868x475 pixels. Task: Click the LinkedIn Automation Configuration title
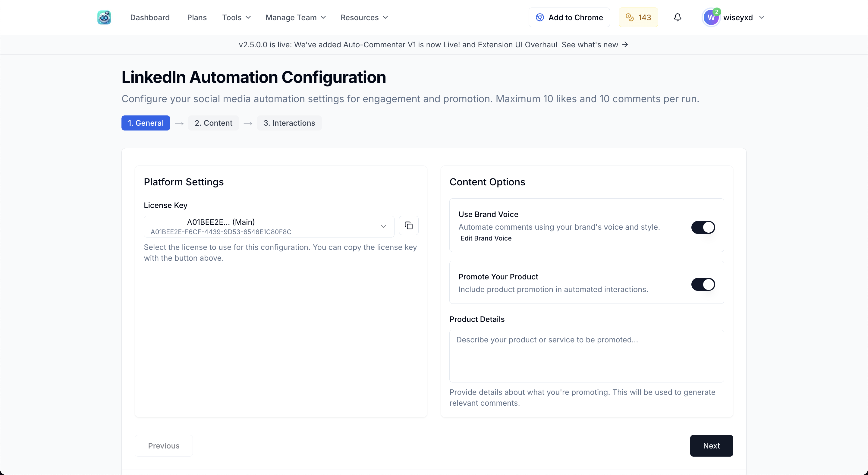coord(254,77)
